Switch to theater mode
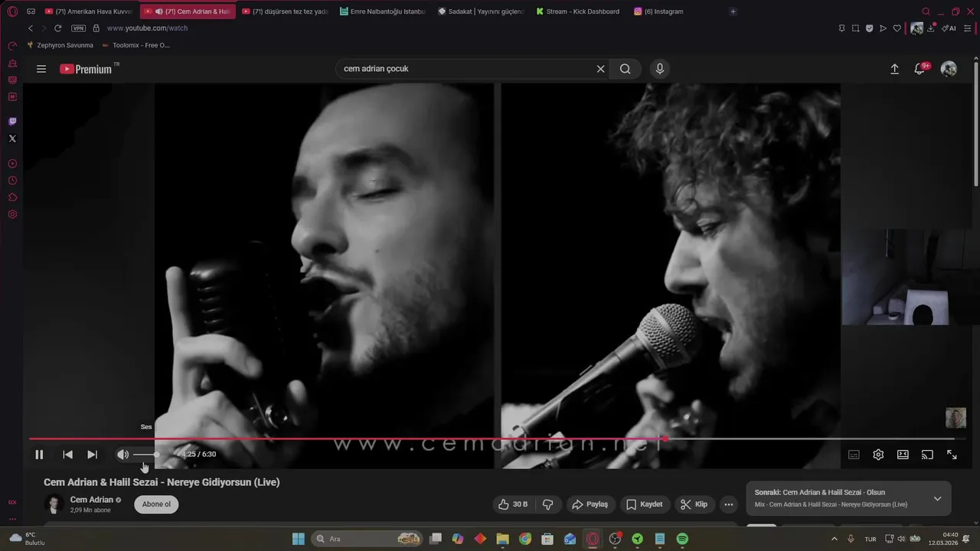 click(x=903, y=455)
